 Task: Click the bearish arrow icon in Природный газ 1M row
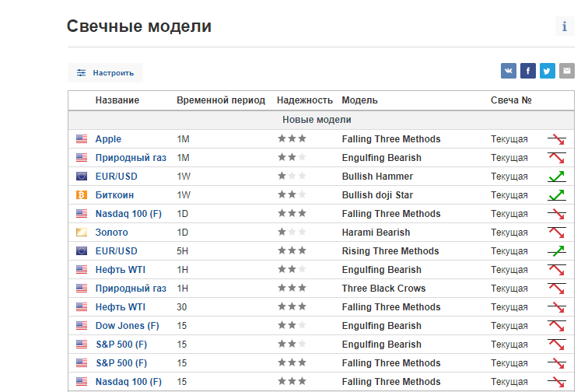(x=557, y=158)
